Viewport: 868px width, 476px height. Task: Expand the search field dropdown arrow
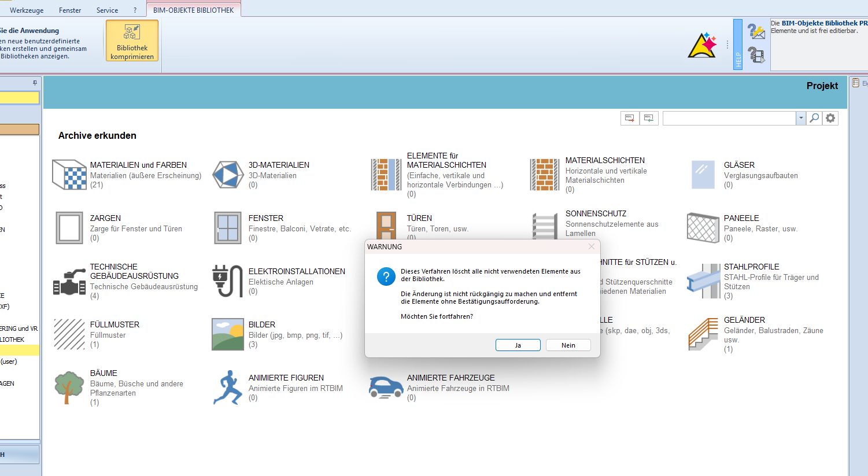(801, 118)
